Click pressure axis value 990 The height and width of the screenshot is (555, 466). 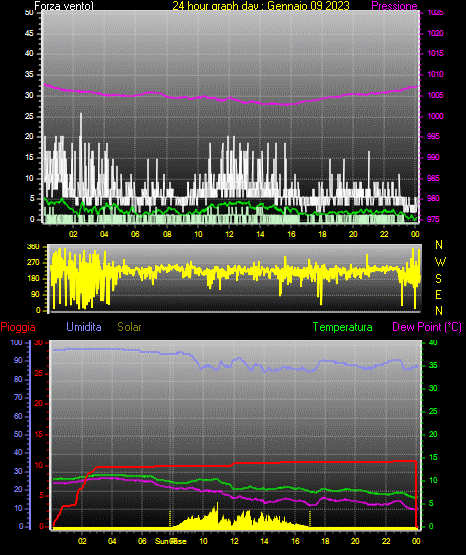(433, 157)
